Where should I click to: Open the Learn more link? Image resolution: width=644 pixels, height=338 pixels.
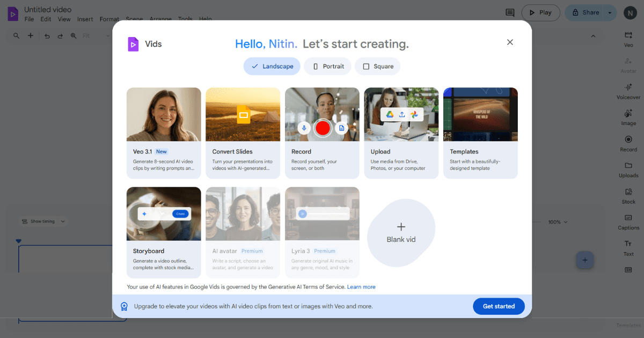coord(361,286)
